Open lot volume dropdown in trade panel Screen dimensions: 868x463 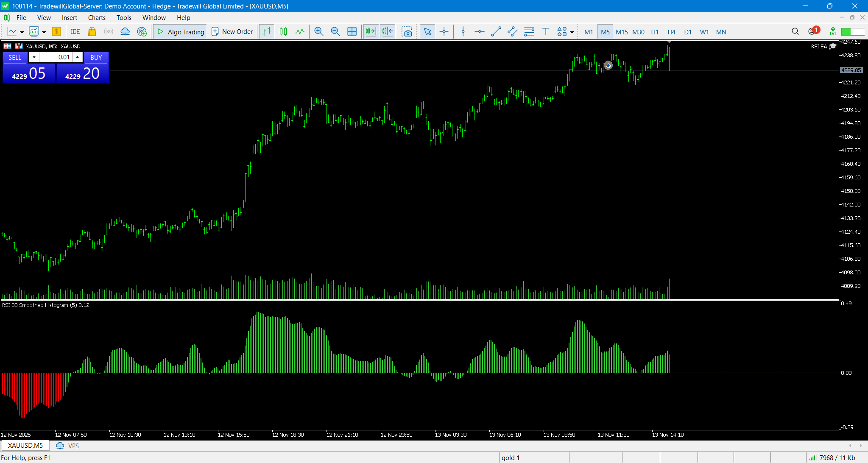(34, 57)
